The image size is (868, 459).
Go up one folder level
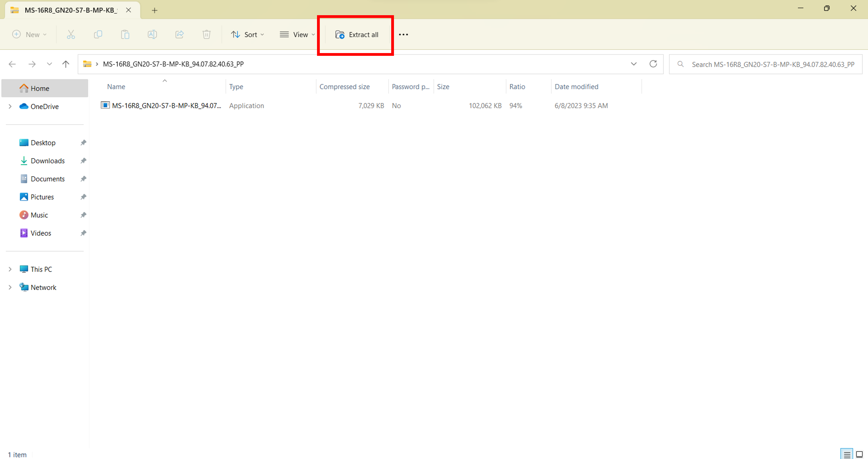(x=66, y=64)
